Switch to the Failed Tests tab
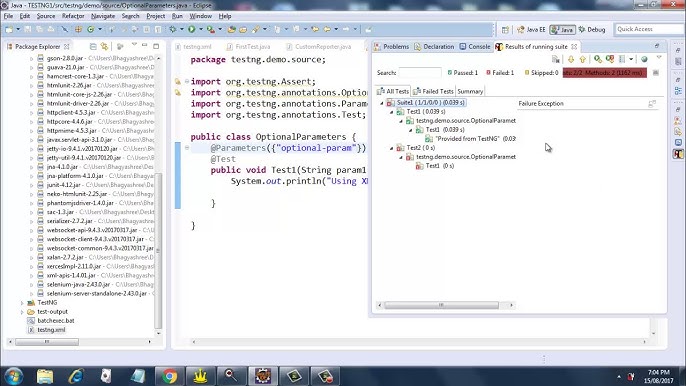The image size is (686, 386). [433, 91]
